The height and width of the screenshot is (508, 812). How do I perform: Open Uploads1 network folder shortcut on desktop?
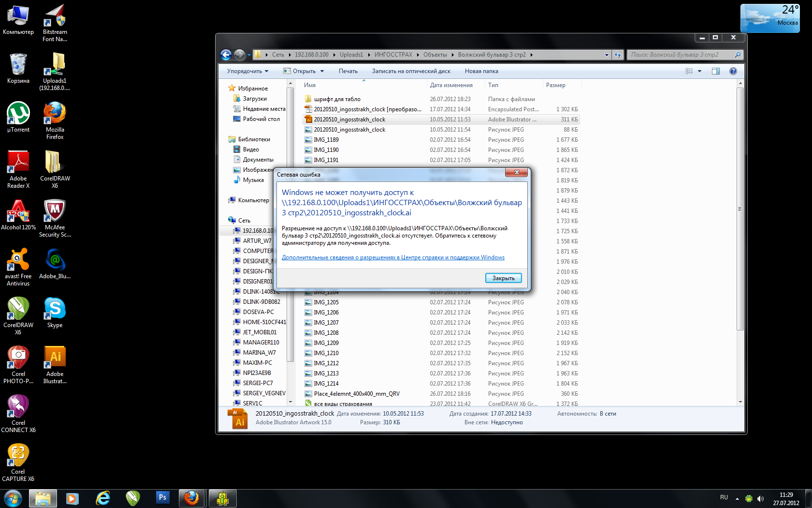(x=55, y=72)
